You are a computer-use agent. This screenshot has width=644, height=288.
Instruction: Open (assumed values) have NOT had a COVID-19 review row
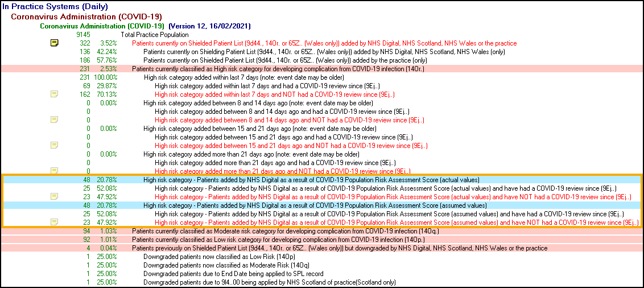tap(397, 223)
